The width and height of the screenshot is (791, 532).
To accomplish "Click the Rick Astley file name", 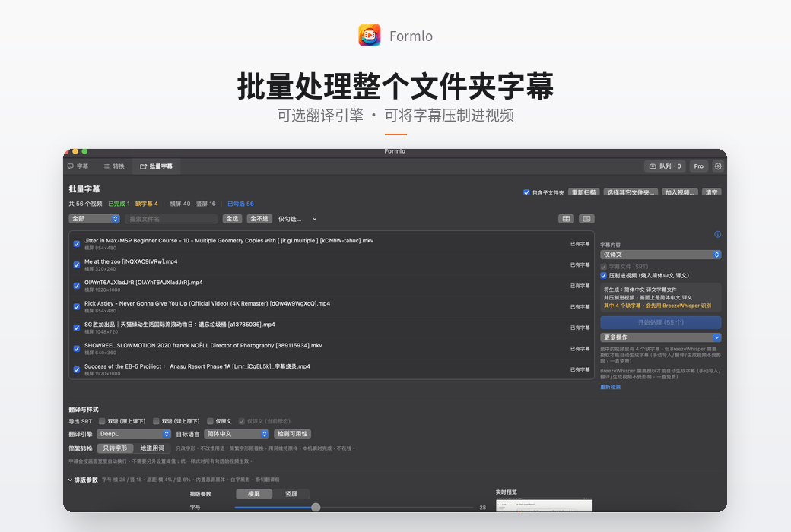I will (x=208, y=303).
